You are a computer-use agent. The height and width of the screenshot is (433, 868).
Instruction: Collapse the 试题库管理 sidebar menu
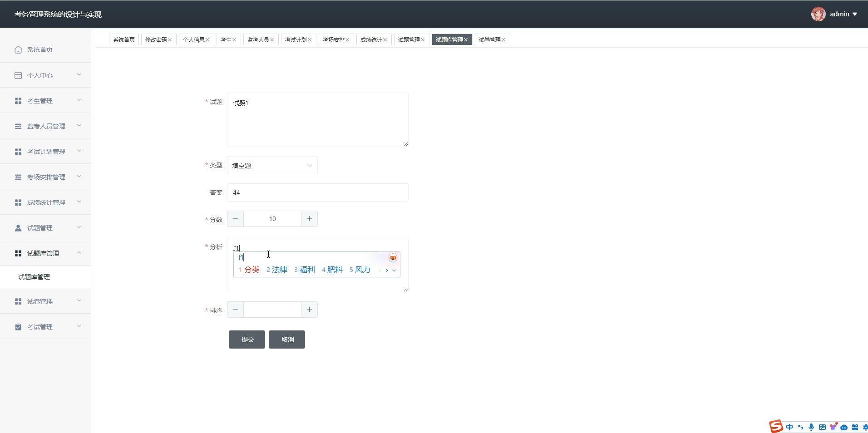[79, 253]
